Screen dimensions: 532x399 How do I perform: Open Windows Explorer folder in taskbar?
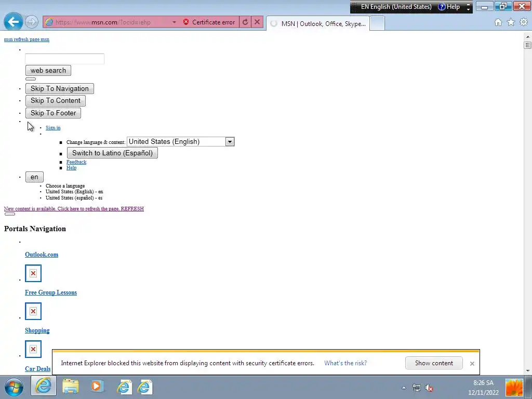pos(71,387)
